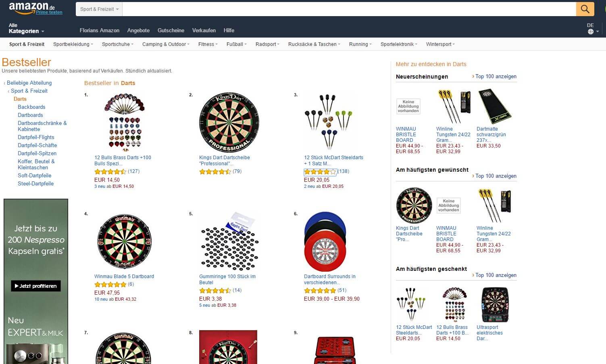Open the Dartmatte schwarz/grün thumbnail
The height and width of the screenshot is (364, 606).
(x=495, y=106)
